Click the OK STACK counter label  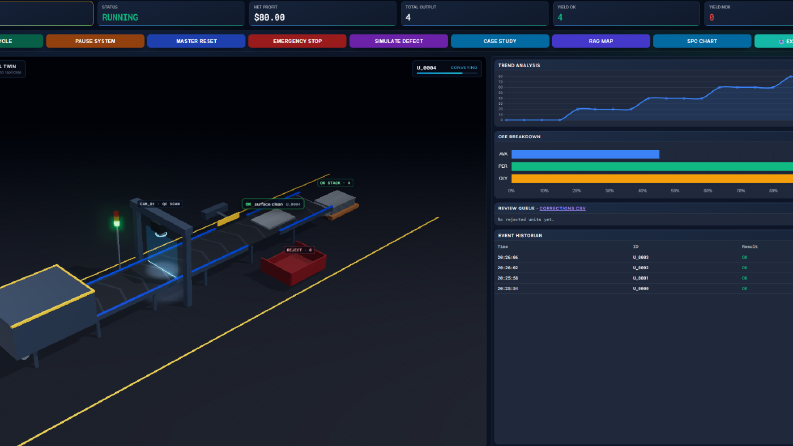pyautogui.click(x=335, y=183)
